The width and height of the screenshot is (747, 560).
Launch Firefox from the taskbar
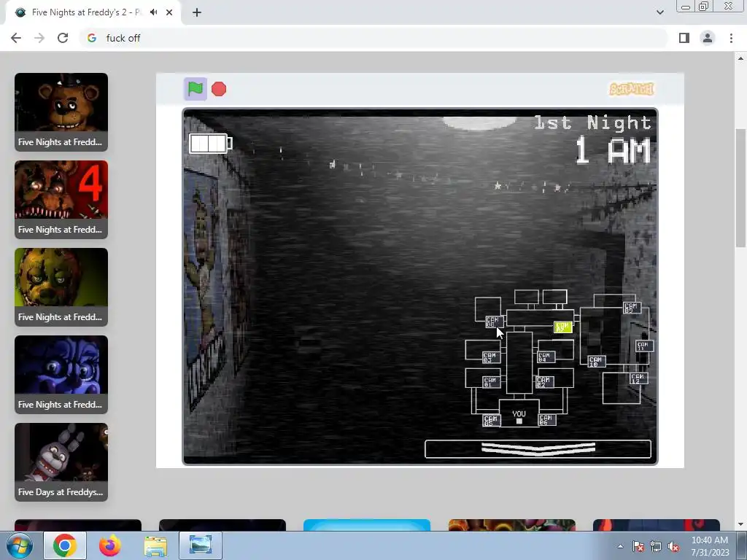[x=109, y=545]
